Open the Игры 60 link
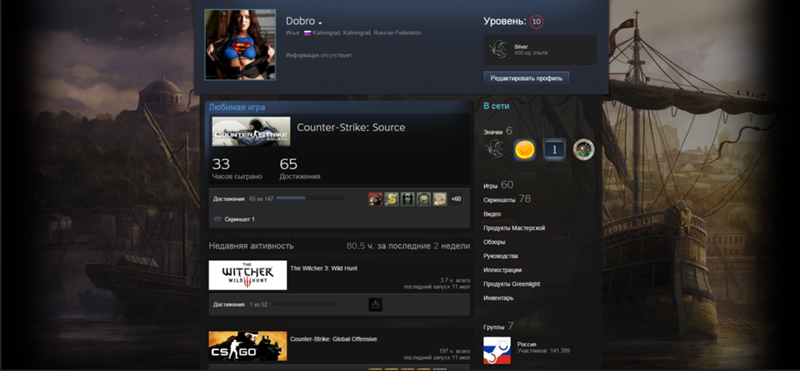The height and width of the screenshot is (371, 800). [x=498, y=185]
